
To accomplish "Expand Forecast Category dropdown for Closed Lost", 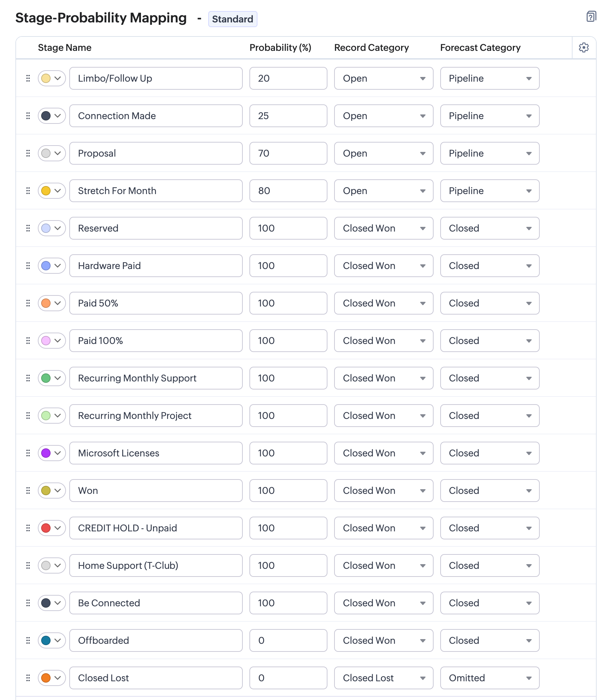I will 489,678.
